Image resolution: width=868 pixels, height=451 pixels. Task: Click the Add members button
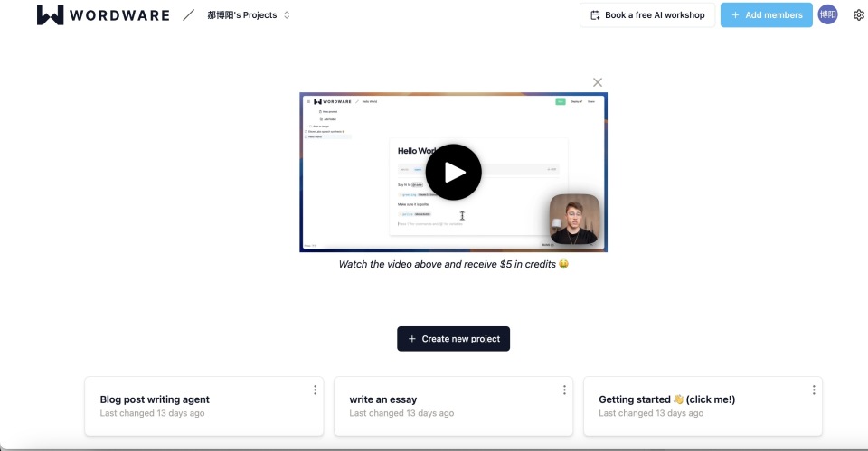[x=766, y=15]
